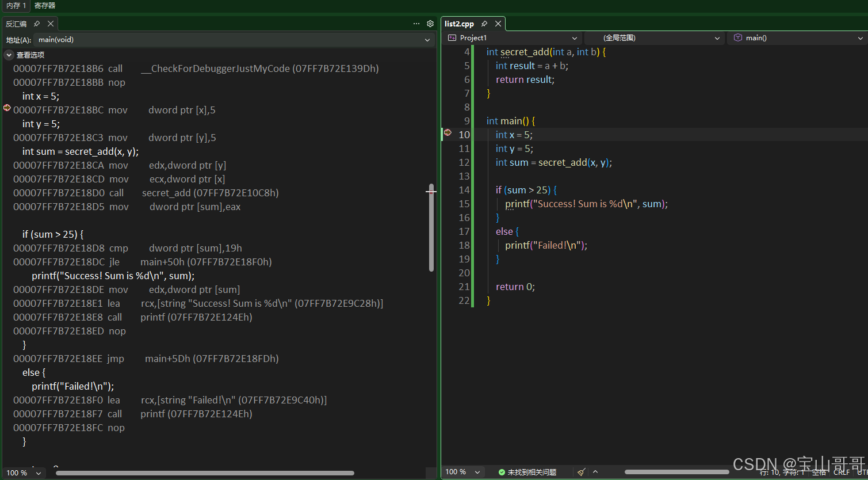Click the call printf at 00007FF7B72E18E8
This screenshot has width=868, height=480.
point(133,317)
